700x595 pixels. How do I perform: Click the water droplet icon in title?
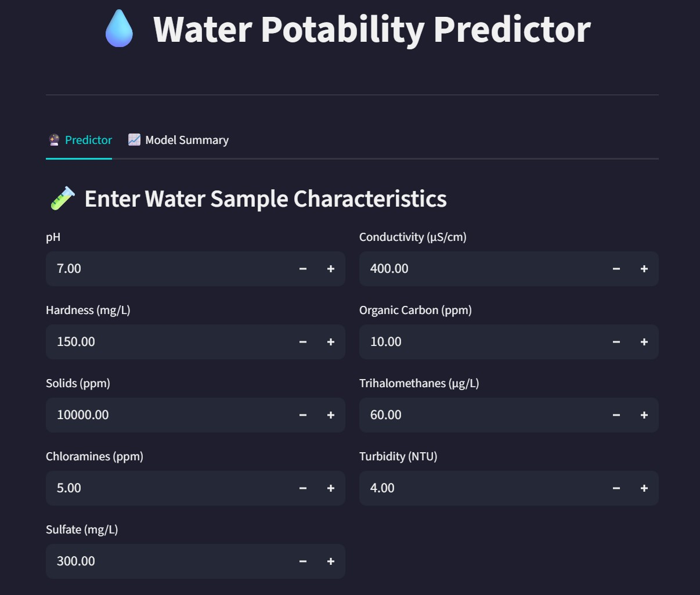tap(119, 29)
